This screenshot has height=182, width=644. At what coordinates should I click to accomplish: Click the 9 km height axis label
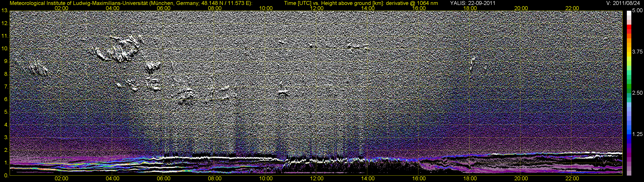[x=6, y=61]
